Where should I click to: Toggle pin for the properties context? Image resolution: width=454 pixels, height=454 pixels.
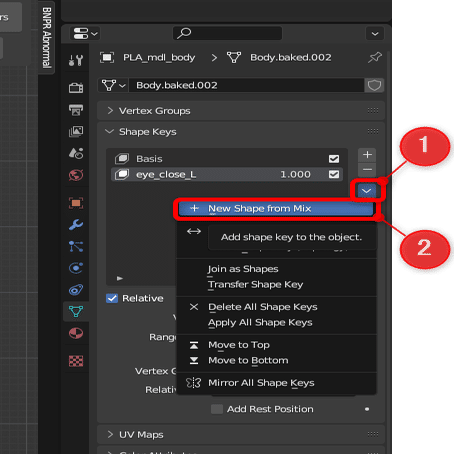[x=375, y=57]
